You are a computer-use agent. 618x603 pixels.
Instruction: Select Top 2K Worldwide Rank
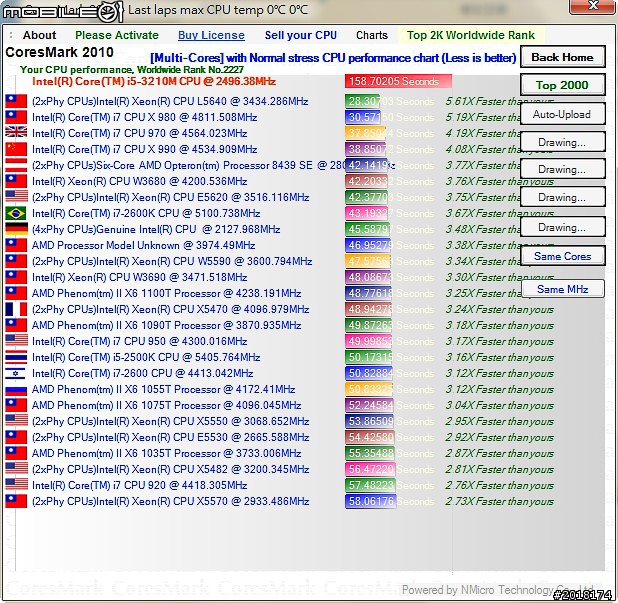(x=471, y=35)
